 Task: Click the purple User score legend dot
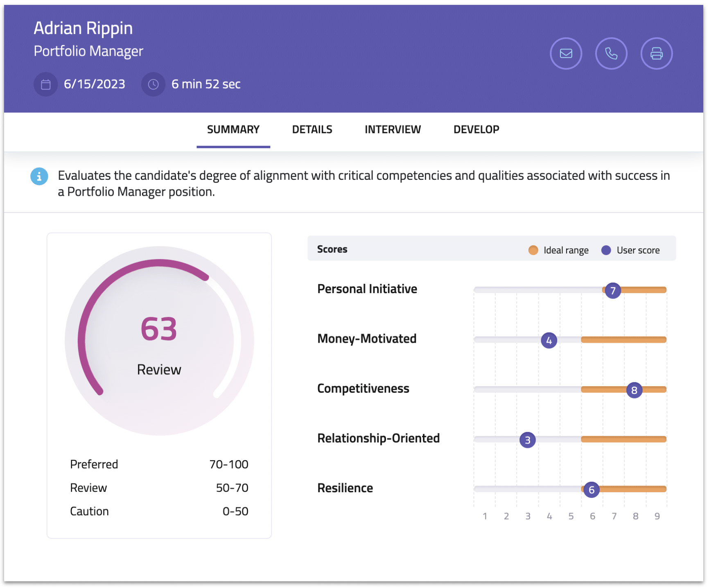tap(606, 250)
